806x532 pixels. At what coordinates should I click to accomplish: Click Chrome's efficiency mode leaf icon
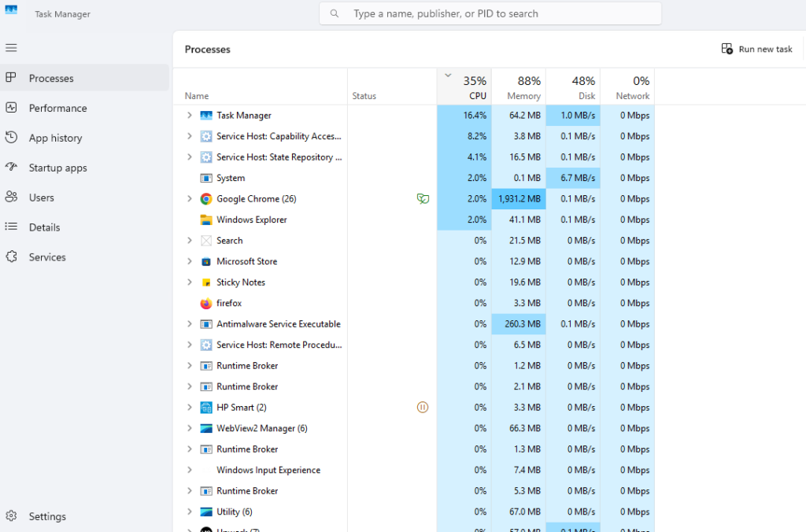point(423,199)
